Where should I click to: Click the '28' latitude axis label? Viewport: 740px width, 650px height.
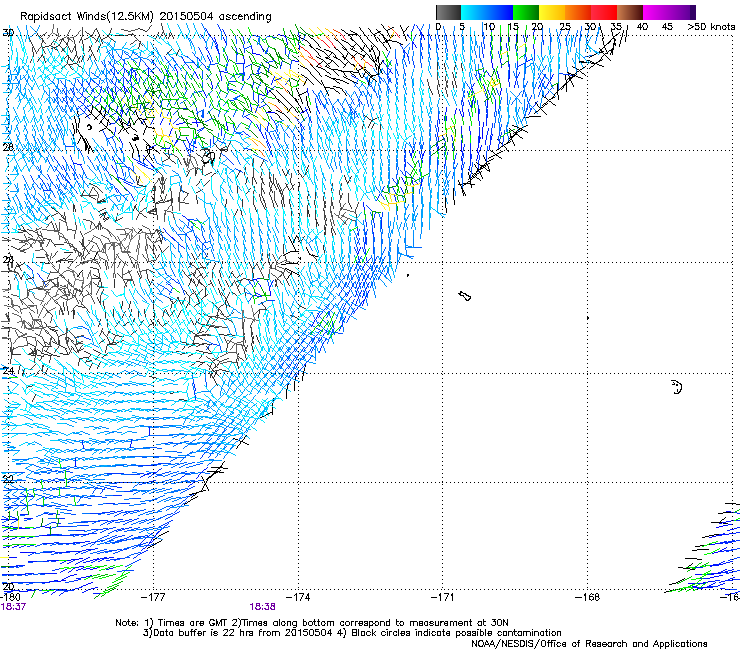[8, 147]
